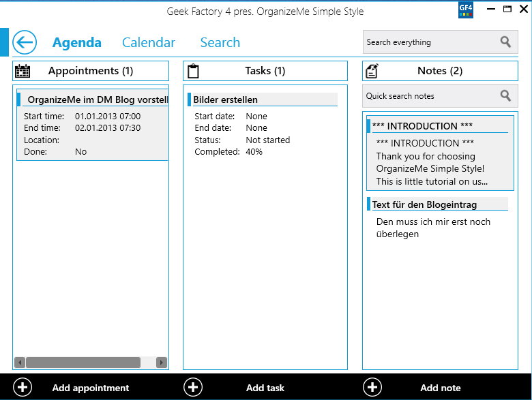Click the Add appointment label
This screenshot has width=532, height=400.
pos(91,388)
